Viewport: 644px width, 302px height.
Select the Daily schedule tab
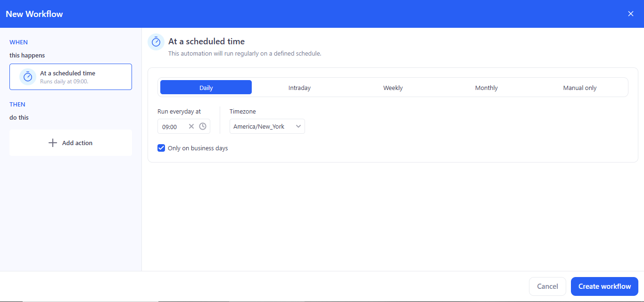coord(206,88)
